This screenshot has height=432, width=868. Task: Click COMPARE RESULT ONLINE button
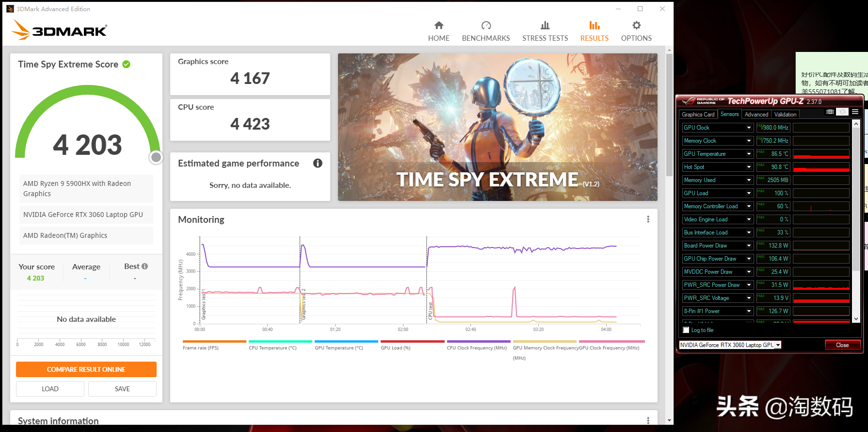86,369
